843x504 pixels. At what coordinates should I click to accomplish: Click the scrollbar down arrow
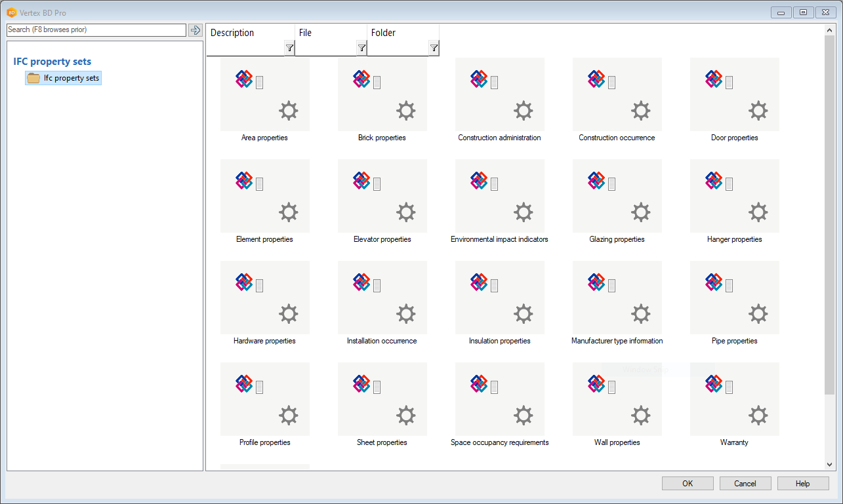830,465
